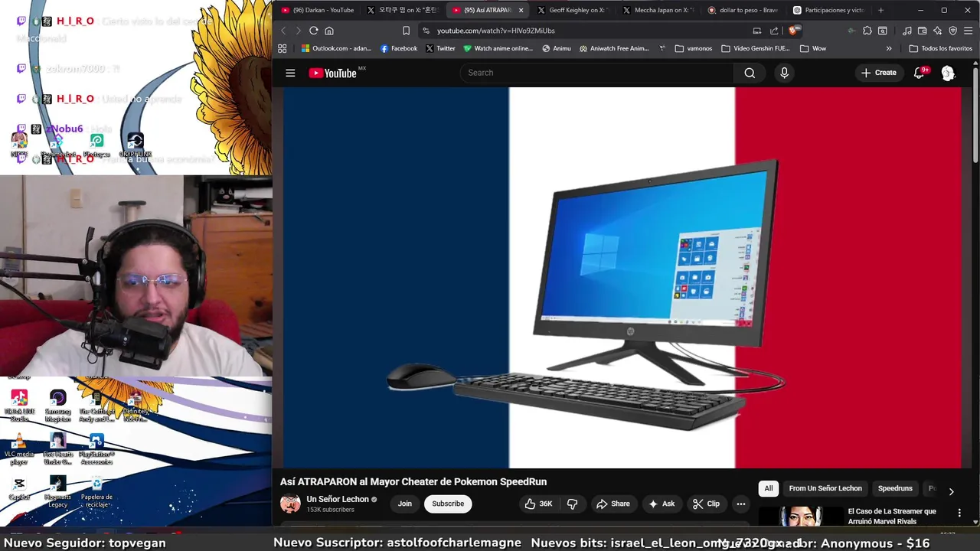Open Hogwarts Legacy desktop shortcut
Image resolution: width=980 pixels, height=551 pixels.
click(x=57, y=491)
